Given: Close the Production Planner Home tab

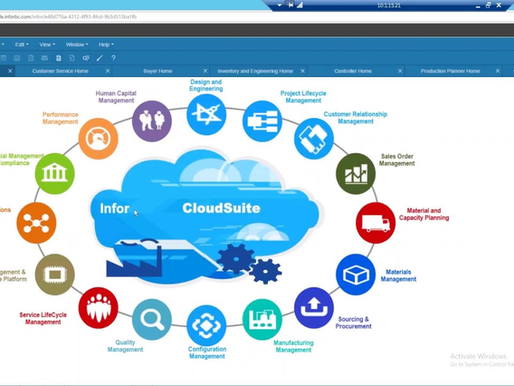Looking at the screenshot, I should [x=497, y=71].
